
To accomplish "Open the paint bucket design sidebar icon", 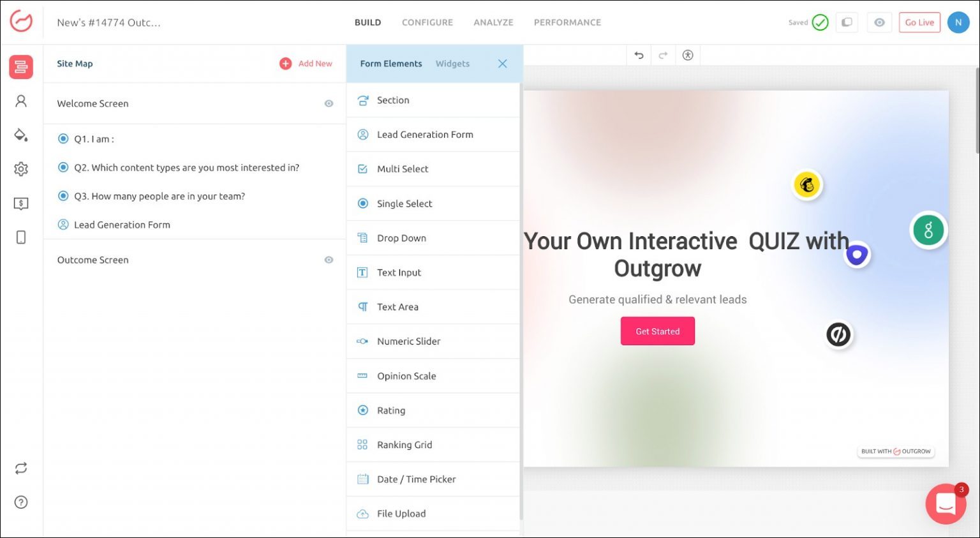I will coord(21,135).
